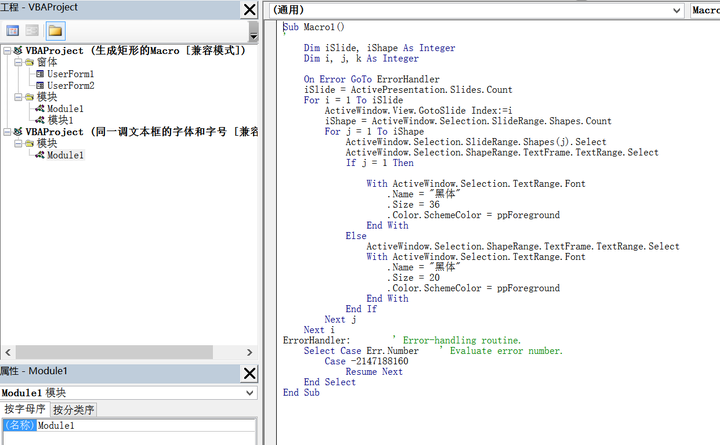Select the 模块1 module item

(x=60, y=120)
